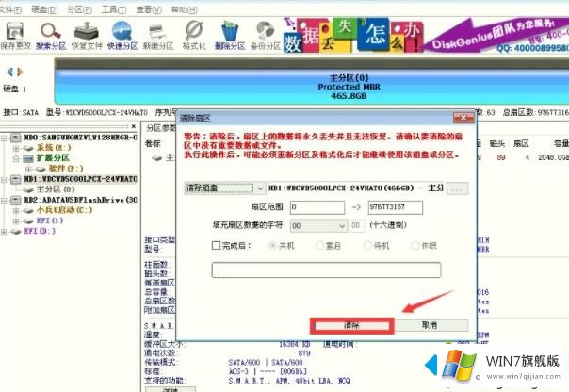
Task: Select the 休眠 (hibernate) radio button
Action: tap(415, 246)
